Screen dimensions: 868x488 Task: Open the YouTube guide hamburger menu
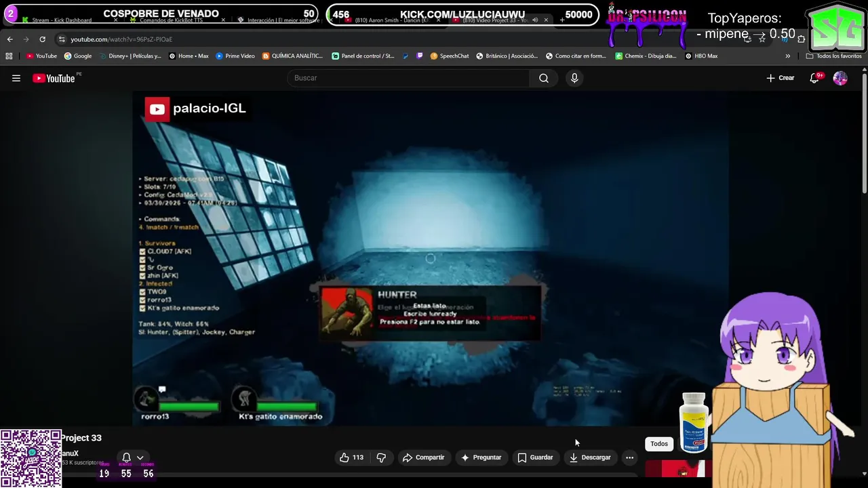click(16, 78)
